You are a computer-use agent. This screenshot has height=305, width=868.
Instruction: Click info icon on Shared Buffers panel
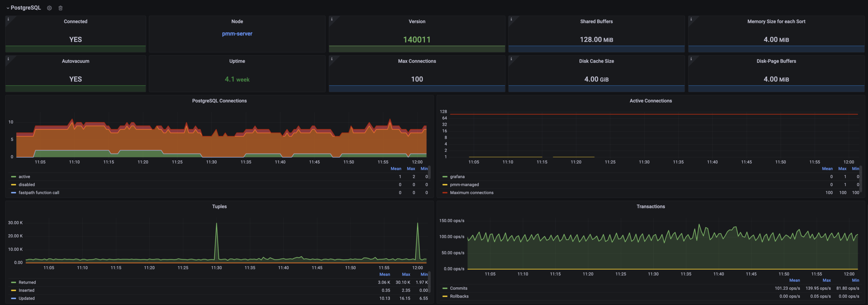pos(511,19)
